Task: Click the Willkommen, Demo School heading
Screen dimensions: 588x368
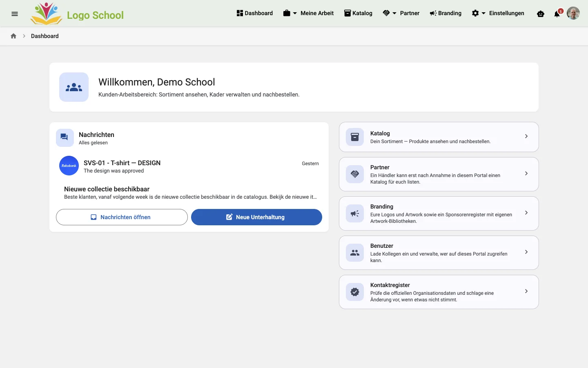Action: (157, 82)
